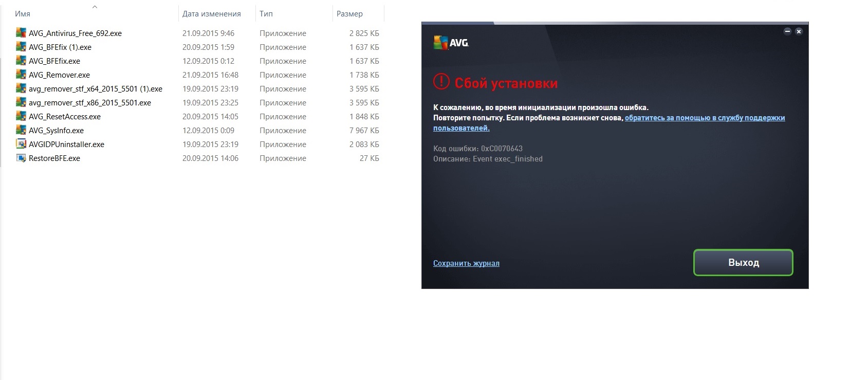Toggle sort direction arrow above Имя
This screenshot has width=868, height=380.
click(x=95, y=7)
